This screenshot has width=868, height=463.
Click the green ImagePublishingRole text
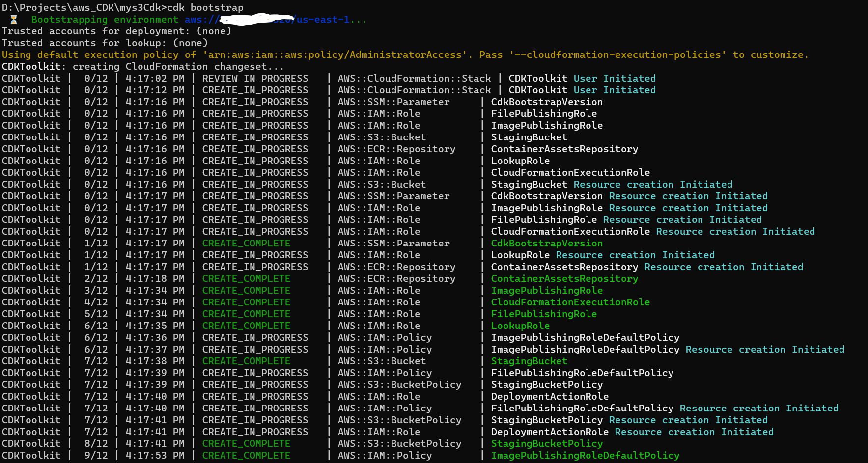coord(547,291)
